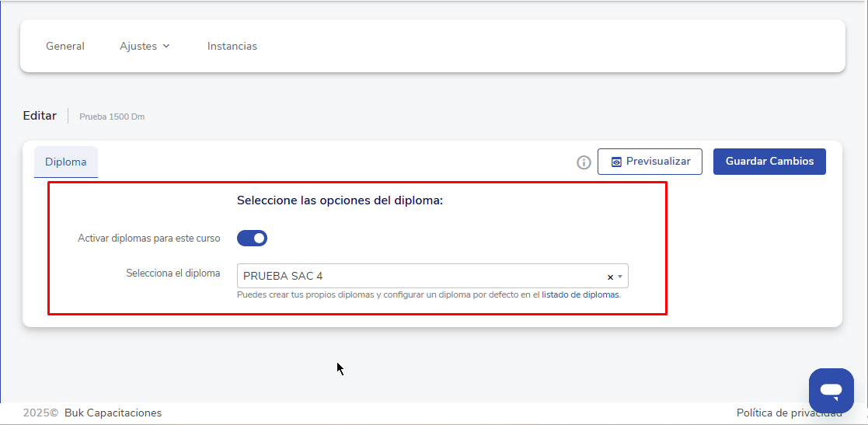Image resolution: width=868 pixels, height=425 pixels.
Task: Go to the General menu item
Action: (x=65, y=47)
